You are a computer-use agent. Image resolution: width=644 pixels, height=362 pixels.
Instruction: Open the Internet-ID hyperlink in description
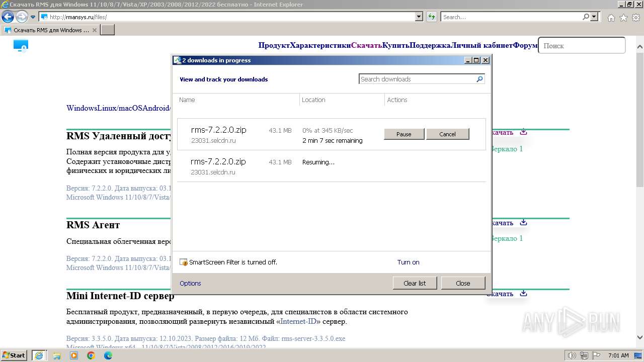[298, 321]
